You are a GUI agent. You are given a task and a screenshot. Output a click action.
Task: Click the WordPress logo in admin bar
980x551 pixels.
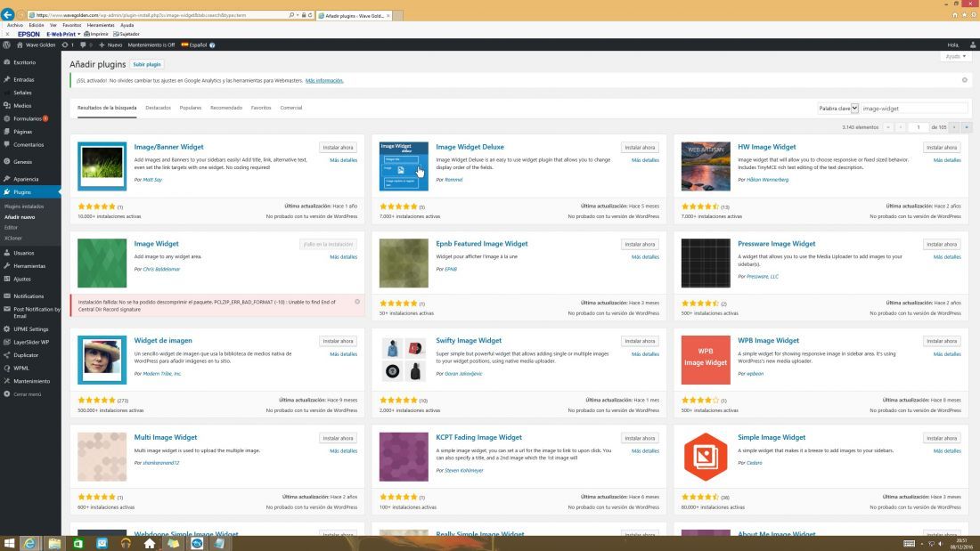[x=6, y=45]
